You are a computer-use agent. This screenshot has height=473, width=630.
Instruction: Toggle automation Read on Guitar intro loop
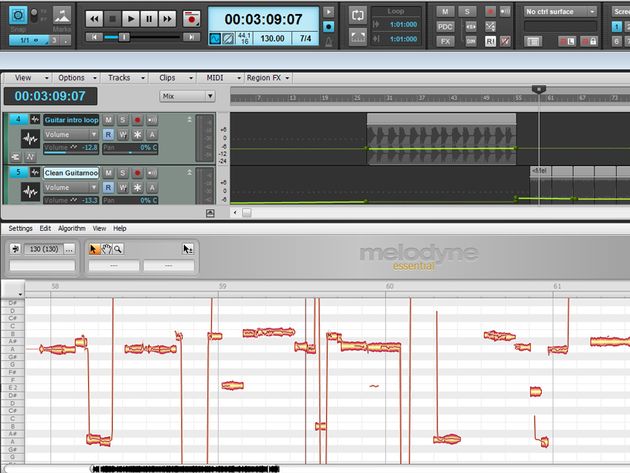pyautogui.click(x=108, y=134)
